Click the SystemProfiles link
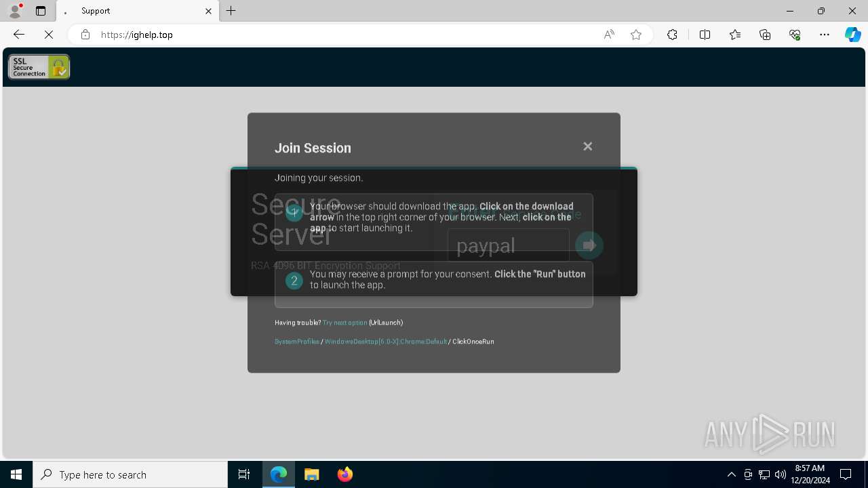 (297, 342)
